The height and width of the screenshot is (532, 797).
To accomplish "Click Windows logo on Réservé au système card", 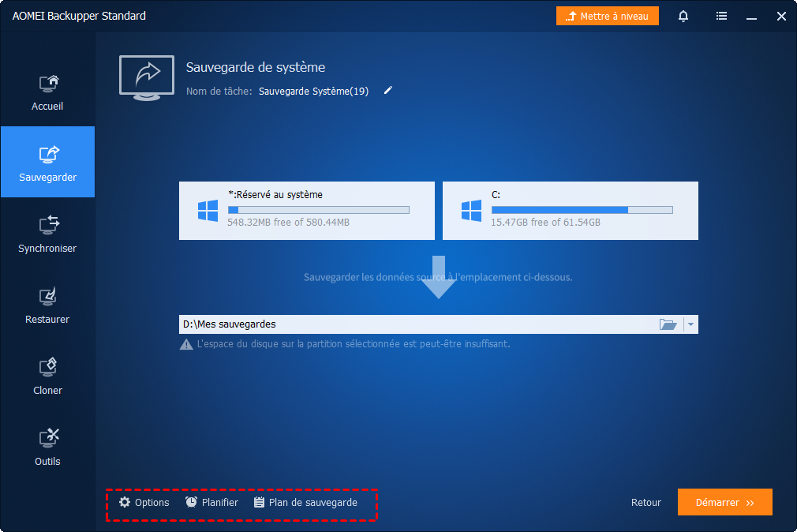I will (x=208, y=211).
